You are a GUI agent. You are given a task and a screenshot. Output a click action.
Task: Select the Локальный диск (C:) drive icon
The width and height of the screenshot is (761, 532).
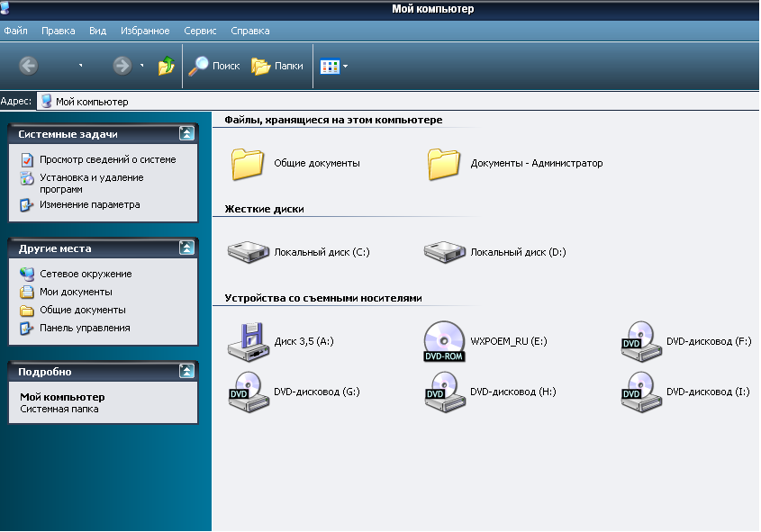point(249,252)
